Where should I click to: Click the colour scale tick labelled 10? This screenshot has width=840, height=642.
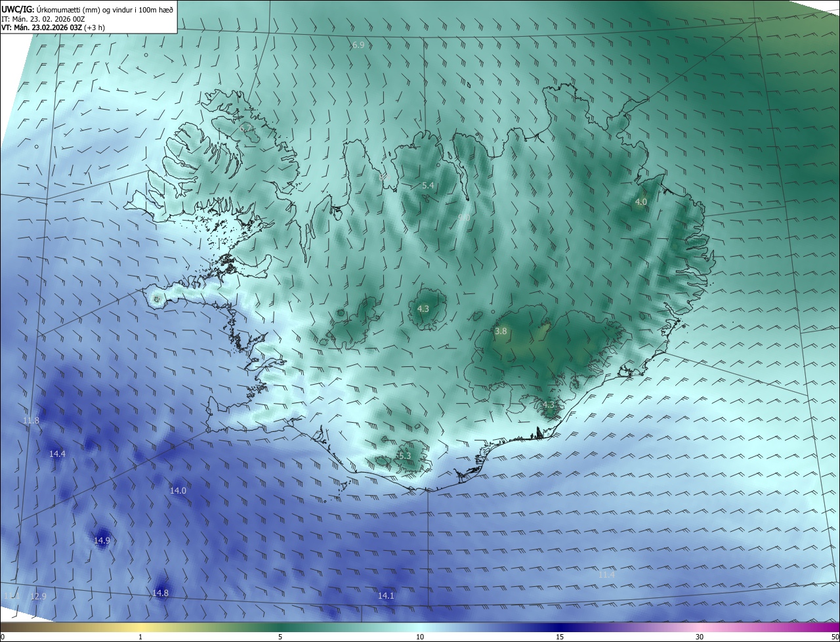[420, 637]
